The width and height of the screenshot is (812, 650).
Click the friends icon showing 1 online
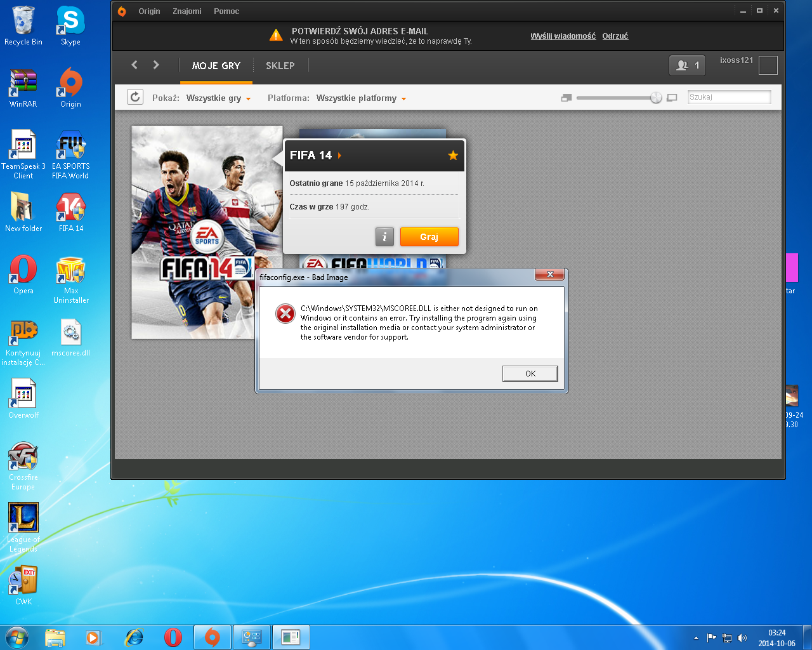pos(688,65)
